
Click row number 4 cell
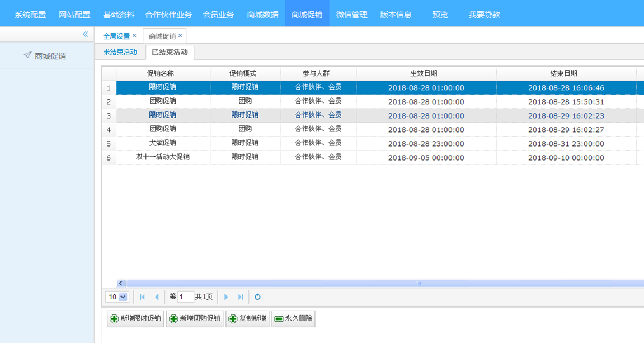pos(109,129)
